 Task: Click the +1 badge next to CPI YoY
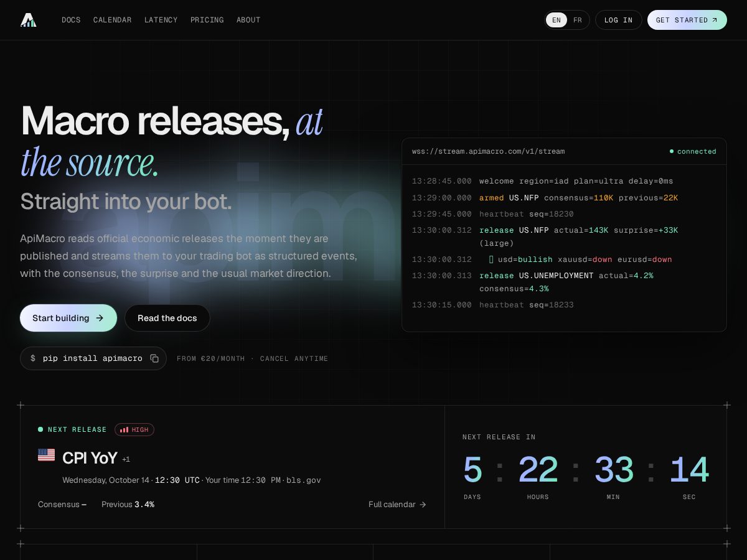pyautogui.click(x=126, y=459)
